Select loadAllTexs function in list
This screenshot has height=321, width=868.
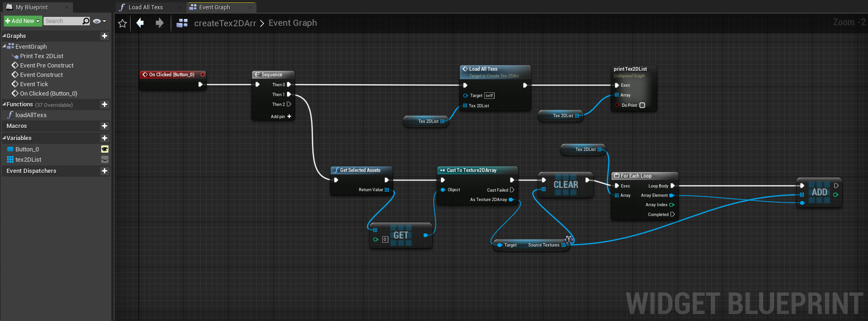tap(31, 115)
